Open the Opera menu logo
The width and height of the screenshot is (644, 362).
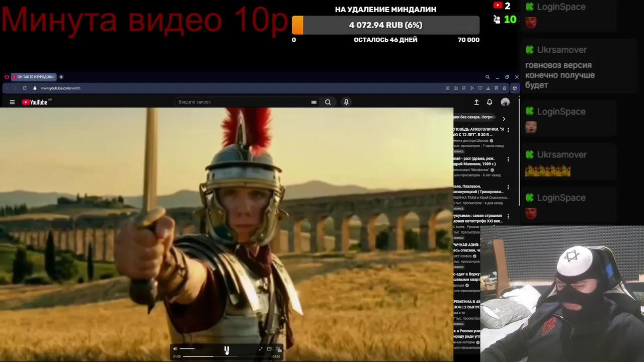pos(7,77)
